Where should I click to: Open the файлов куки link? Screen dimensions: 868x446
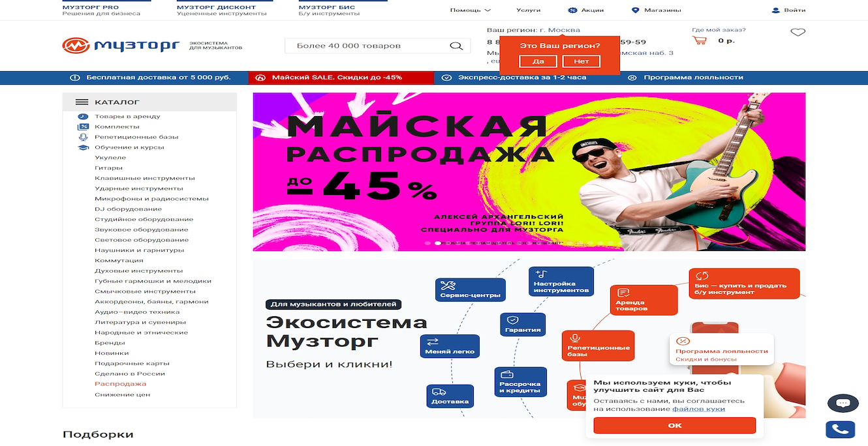pos(698,409)
